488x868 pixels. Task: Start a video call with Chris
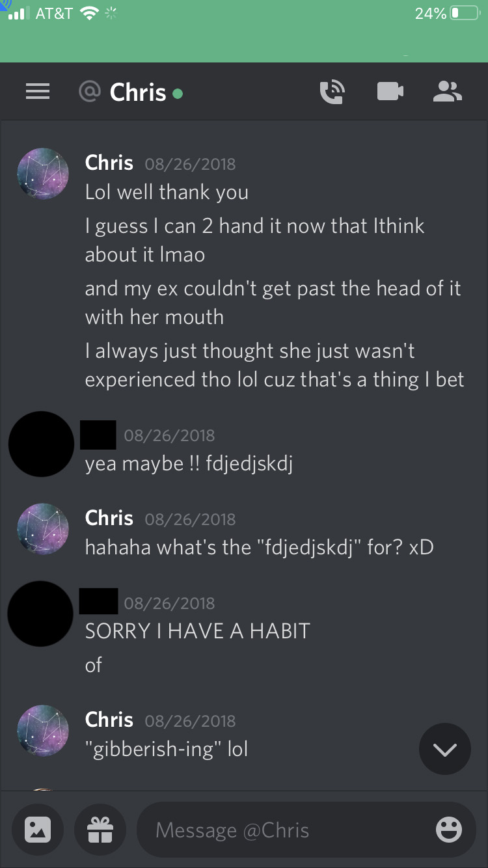[x=390, y=92]
